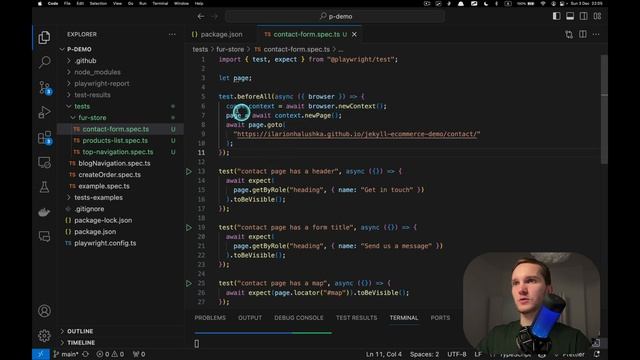640x360 pixels.
Task: Switch to the DEBUG CONSOLE panel tab
Action: (x=298, y=318)
